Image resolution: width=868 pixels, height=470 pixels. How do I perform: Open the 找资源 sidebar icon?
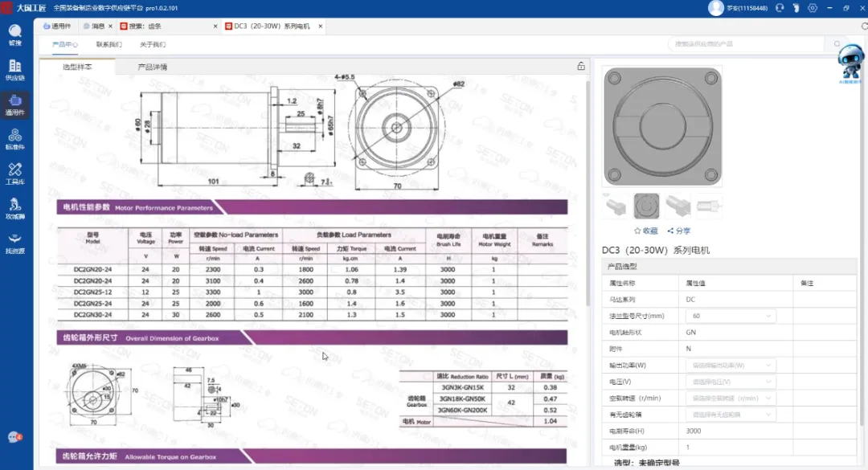[x=15, y=243]
